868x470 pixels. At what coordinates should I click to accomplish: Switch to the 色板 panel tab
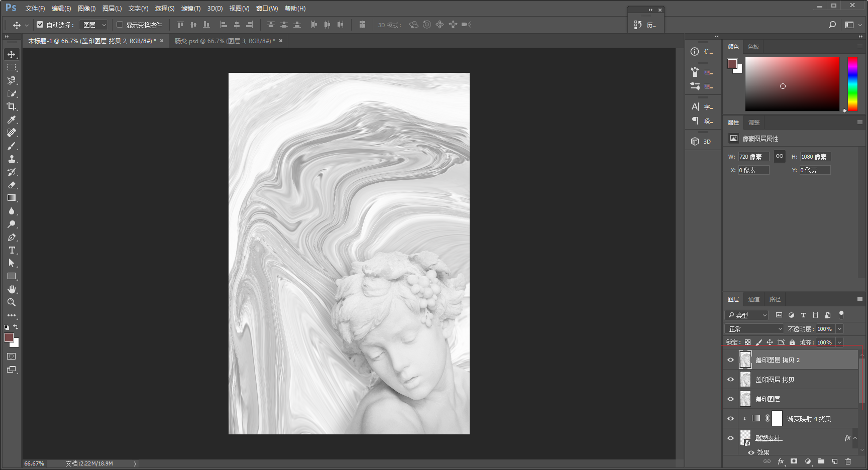coord(753,47)
